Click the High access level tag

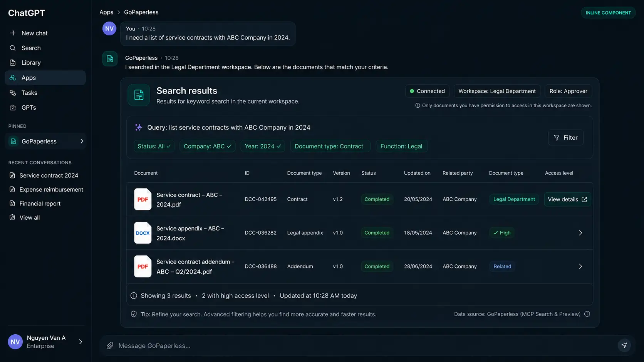[501, 233]
